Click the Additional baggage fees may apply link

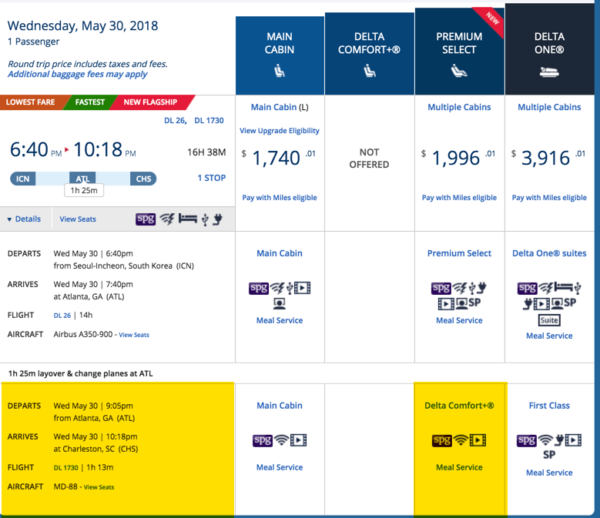coord(77,74)
